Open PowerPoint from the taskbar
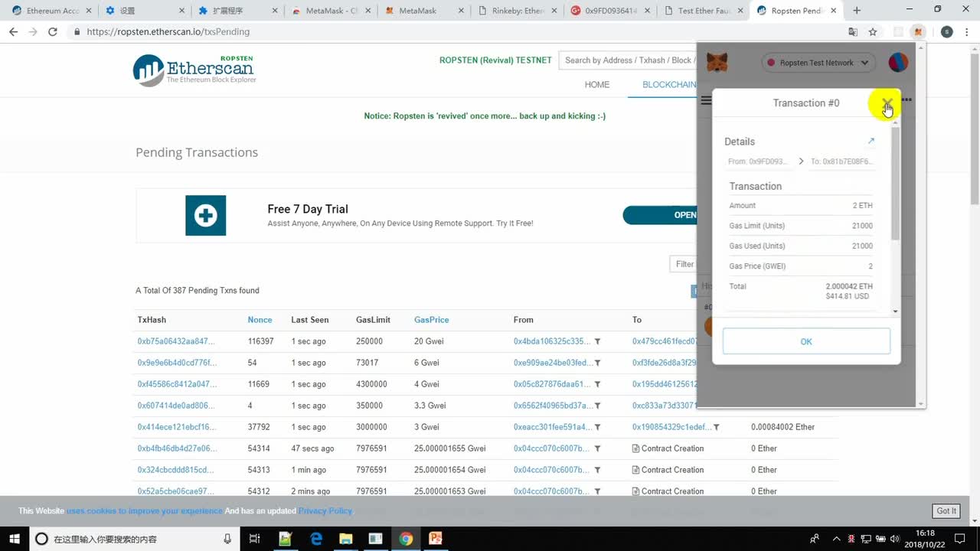 point(436,539)
